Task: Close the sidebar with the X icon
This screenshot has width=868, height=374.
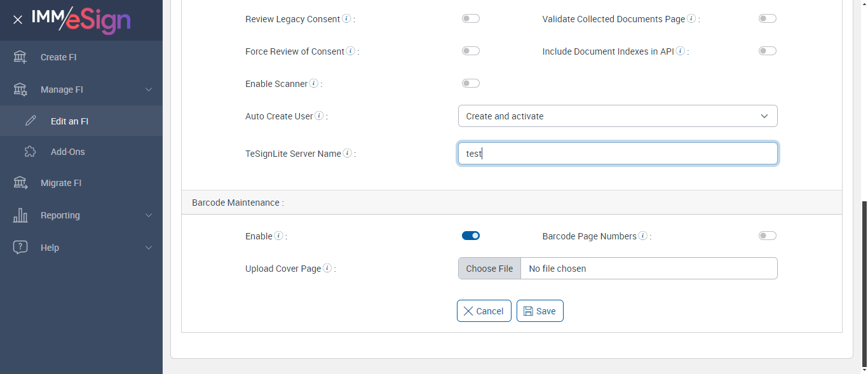Action: pyautogui.click(x=18, y=20)
